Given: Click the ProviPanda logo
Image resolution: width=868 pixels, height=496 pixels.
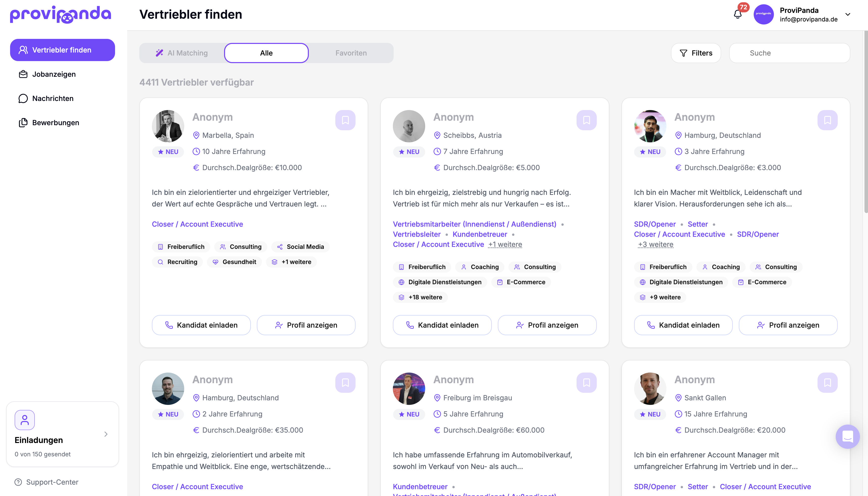Looking at the screenshot, I should pyautogui.click(x=61, y=14).
